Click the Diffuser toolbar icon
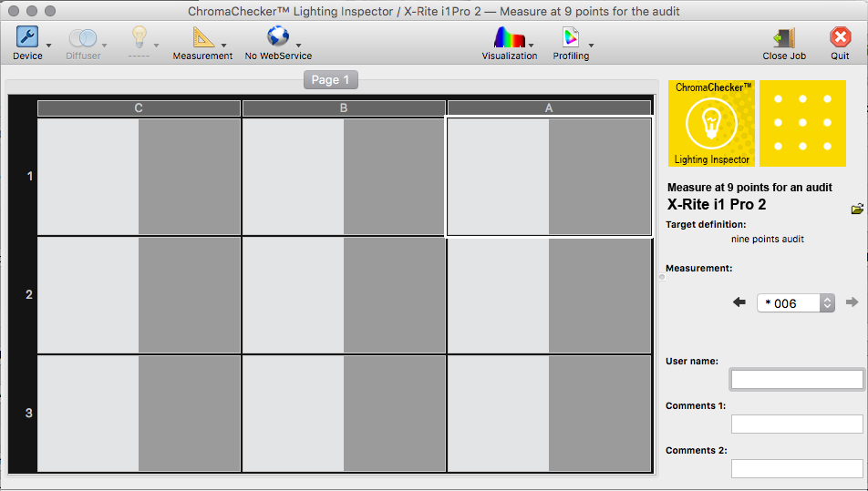Viewport: 868px width, 491px height. pyautogui.click(x=83, y=37)
